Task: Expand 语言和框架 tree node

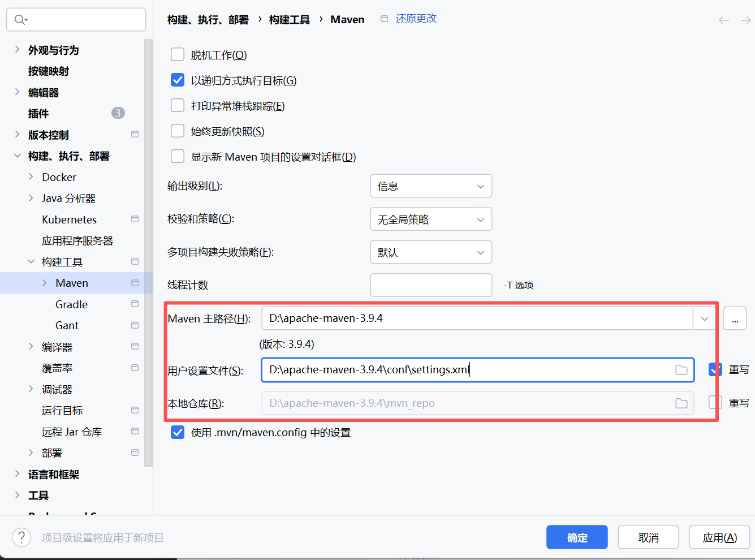Action: [x=17, y=473]
